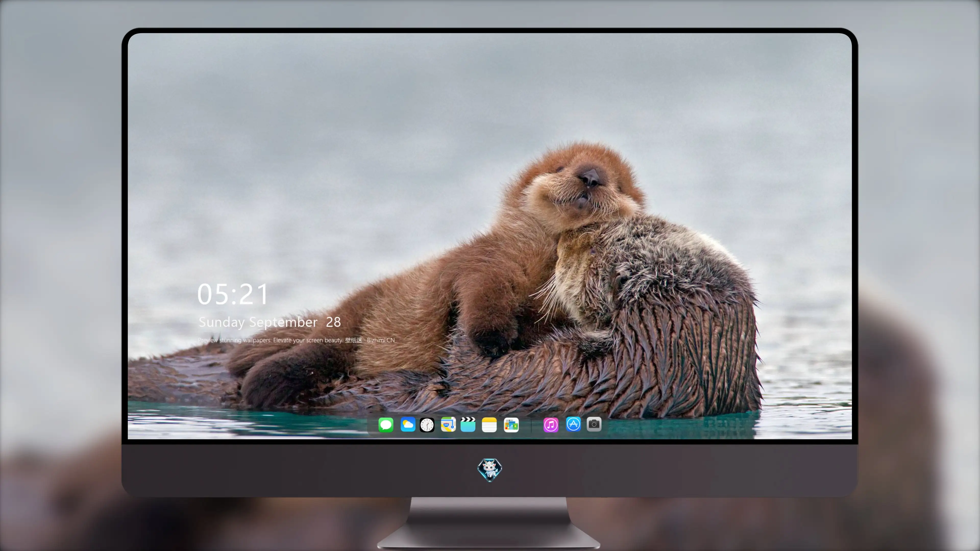Open the gray Camera app in the dock
The width and height of the screenshot is (980, 551).
594,424
